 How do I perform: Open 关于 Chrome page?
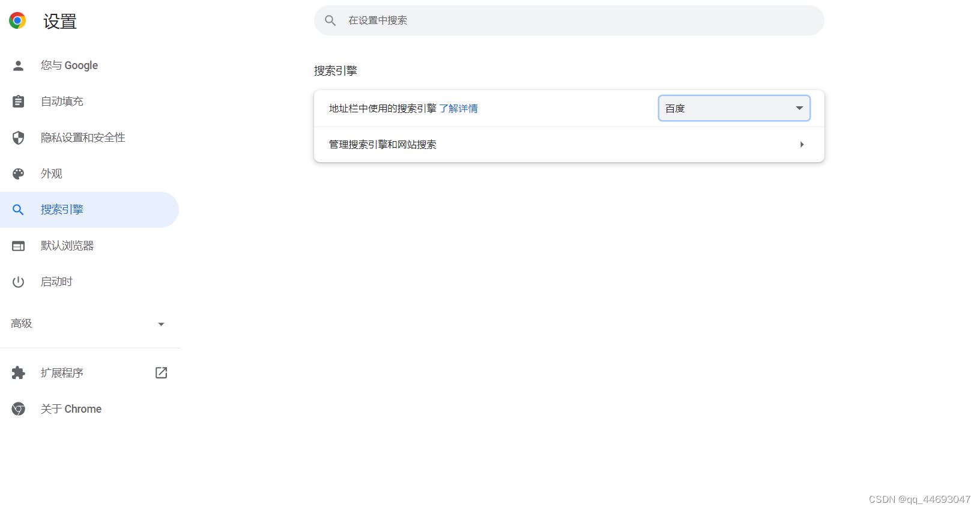[x=71, y=409]
